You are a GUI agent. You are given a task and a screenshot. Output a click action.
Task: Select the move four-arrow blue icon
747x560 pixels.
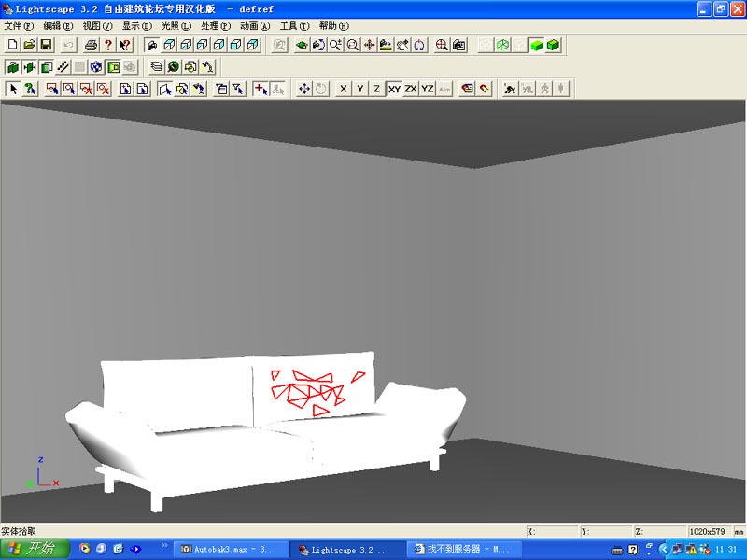(304, 89)
